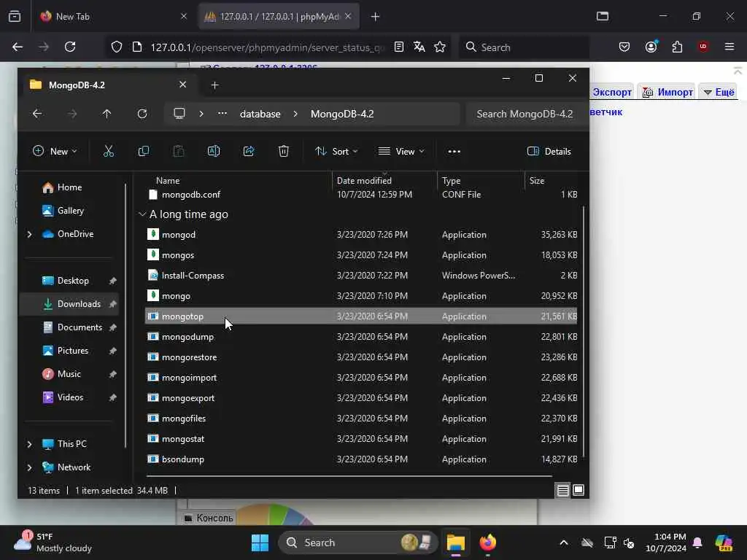This screenshot has height=560, width=747.
Task: Bookmark this page with star icon
Action: tap(440, 47)
